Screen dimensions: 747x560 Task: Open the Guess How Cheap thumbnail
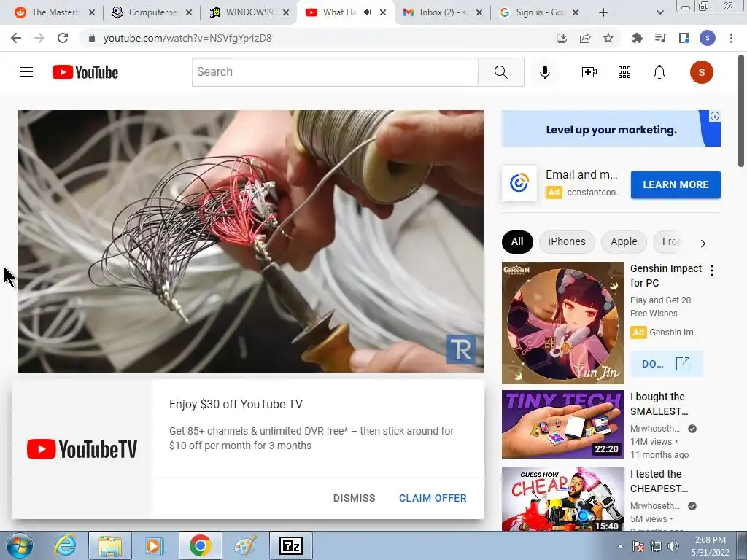pyautogui.click(x=562, y=499)
